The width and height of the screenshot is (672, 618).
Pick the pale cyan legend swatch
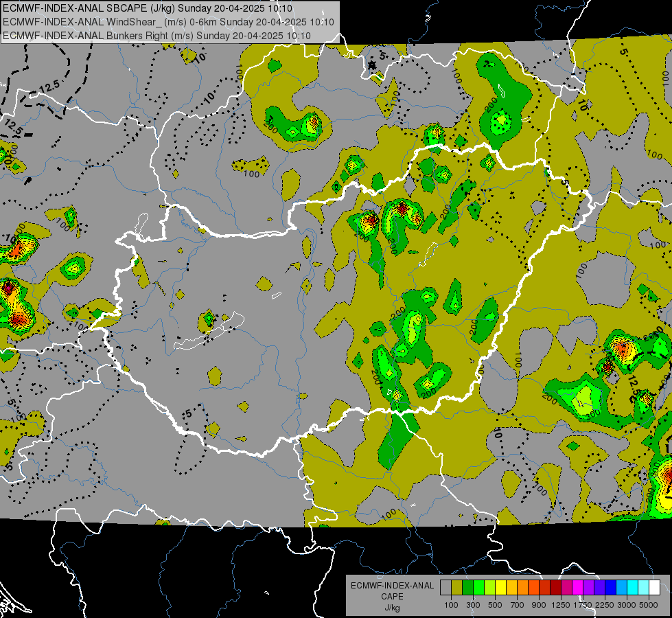tap(643, 587)
